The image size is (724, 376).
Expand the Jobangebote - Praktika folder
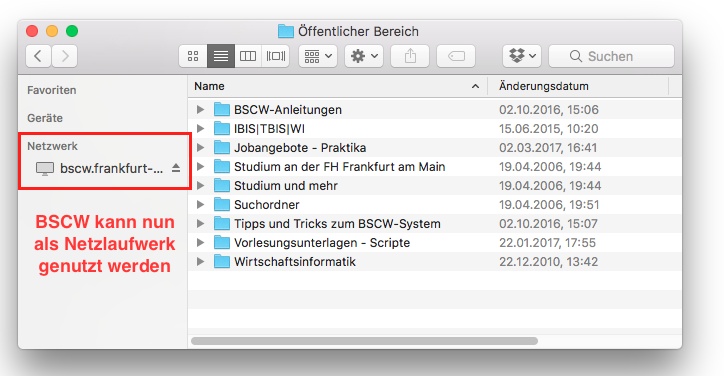tap(200, 147)
